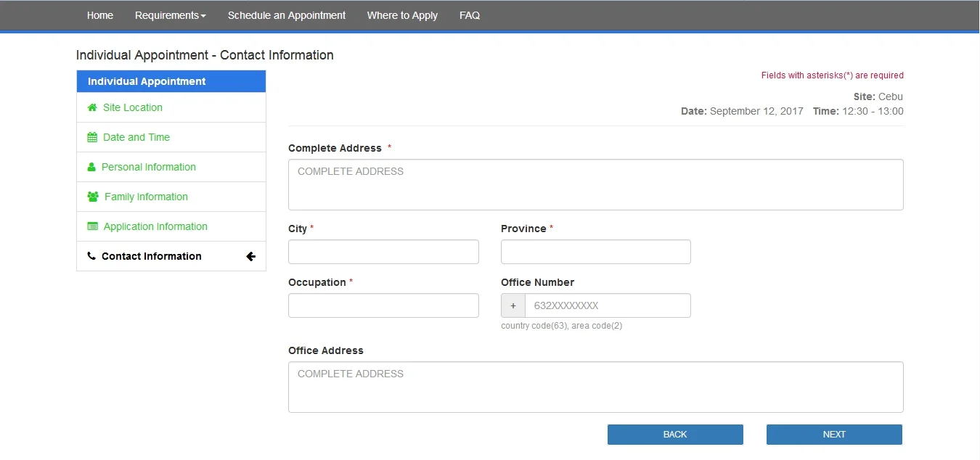
Task: Click the 'Office Address' field label
Action: [x=326, y=350]
